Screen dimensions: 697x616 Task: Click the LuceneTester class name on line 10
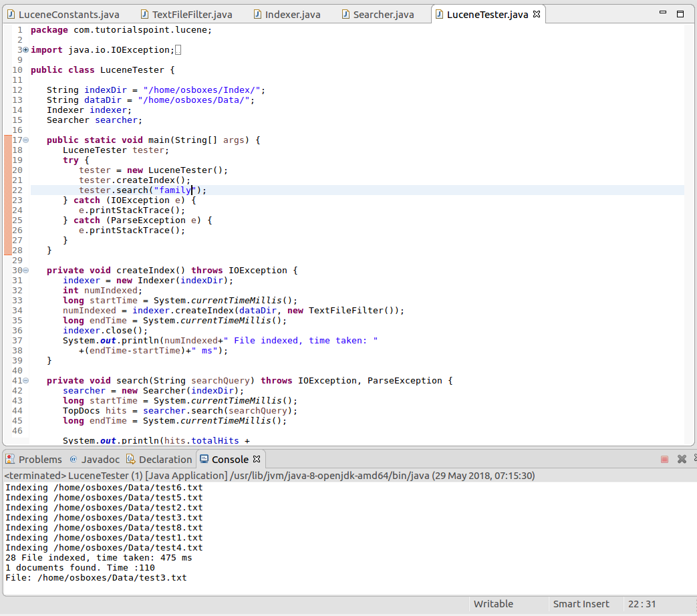[x=132, y=69]
